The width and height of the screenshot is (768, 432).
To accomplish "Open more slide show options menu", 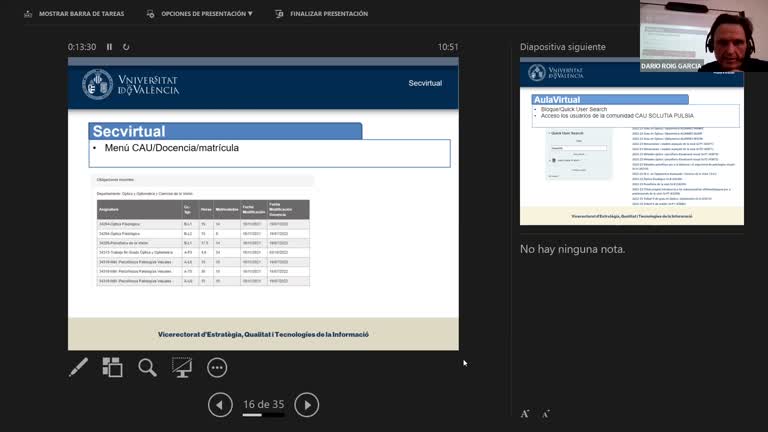I will pos(217,368).
